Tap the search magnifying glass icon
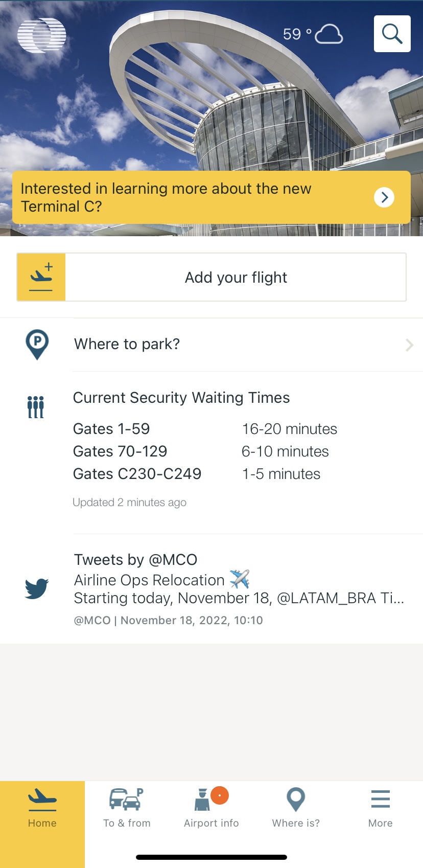This screenshot has width=423, height=868. pos(392,34)
